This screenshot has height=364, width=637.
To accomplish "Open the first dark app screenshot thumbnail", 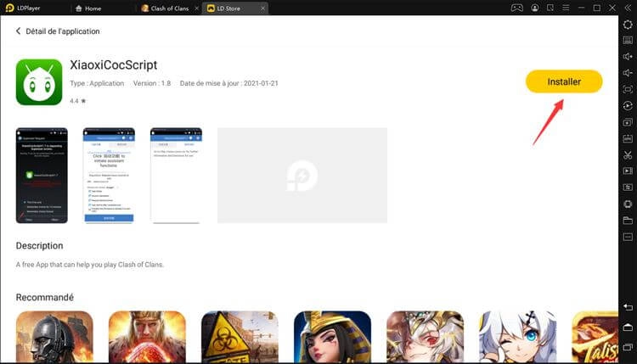I will click(x=42, y=175).
